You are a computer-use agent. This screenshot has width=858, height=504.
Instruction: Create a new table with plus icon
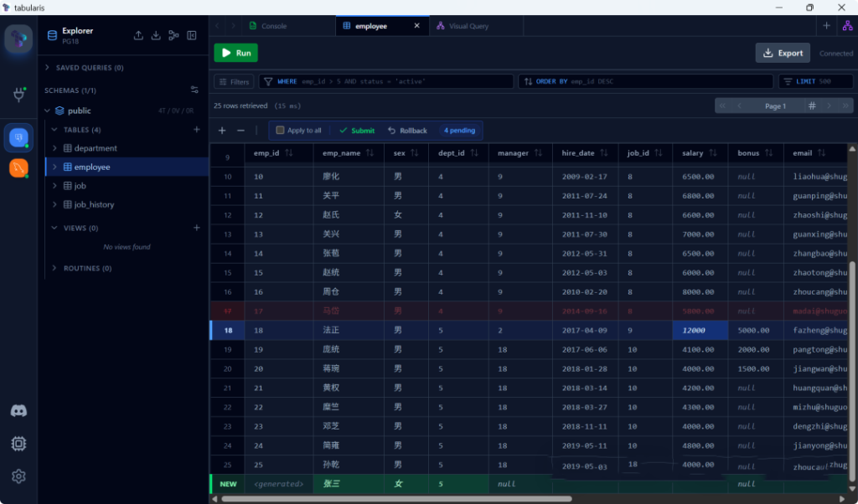point(197,130)
